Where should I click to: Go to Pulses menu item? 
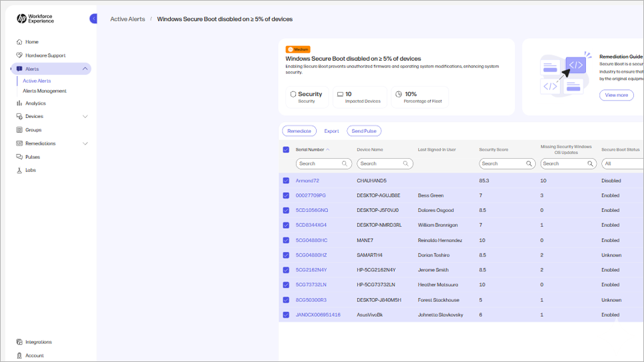coord(33,157)
